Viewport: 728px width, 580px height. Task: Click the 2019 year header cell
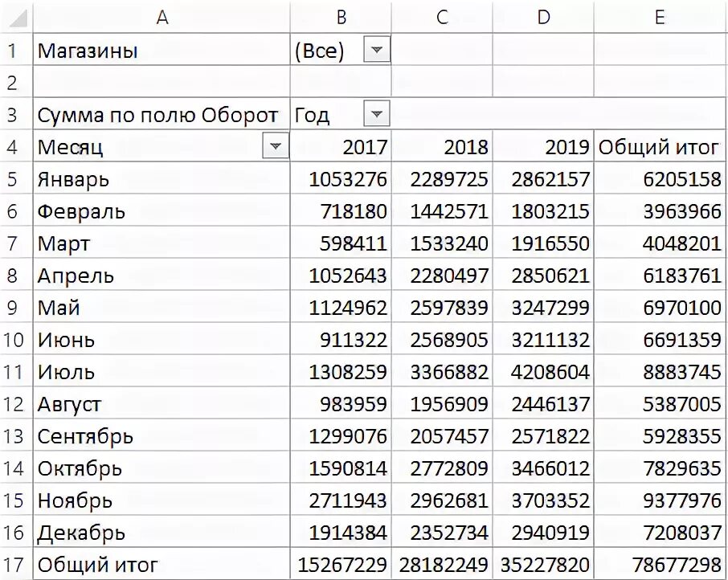coord(543,147)
